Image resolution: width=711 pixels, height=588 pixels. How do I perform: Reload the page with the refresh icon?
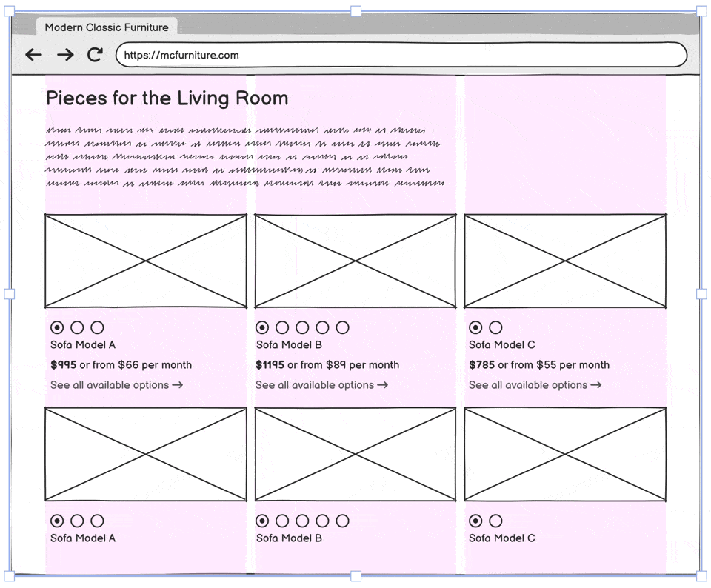pyautogui.click(x=95, y=55)
